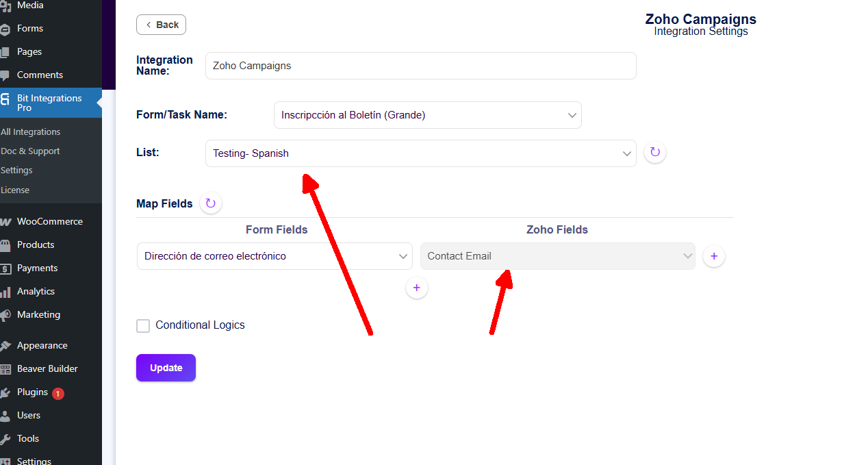This screenshot has height=465, width=868.
Task: Click the Update button
Action: [166, 368]
